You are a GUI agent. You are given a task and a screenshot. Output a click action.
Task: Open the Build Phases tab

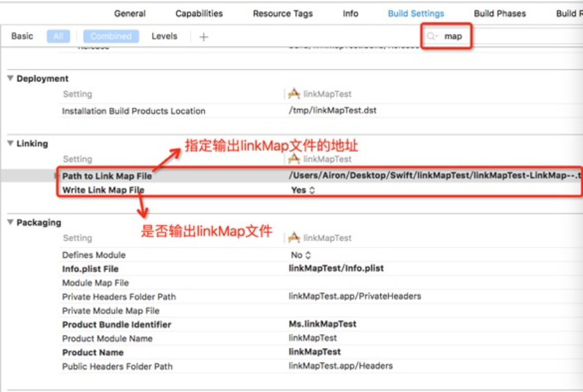tap(499, 14)
